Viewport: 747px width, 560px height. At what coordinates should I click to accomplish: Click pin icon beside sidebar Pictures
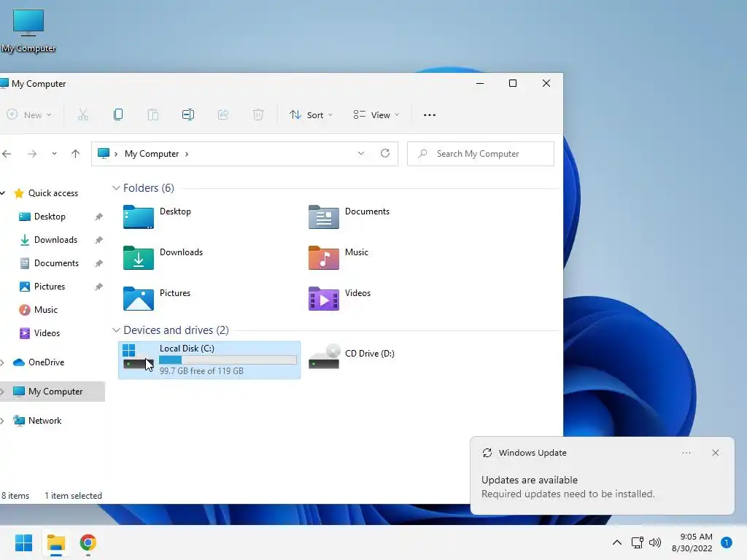tap(98, 287)
